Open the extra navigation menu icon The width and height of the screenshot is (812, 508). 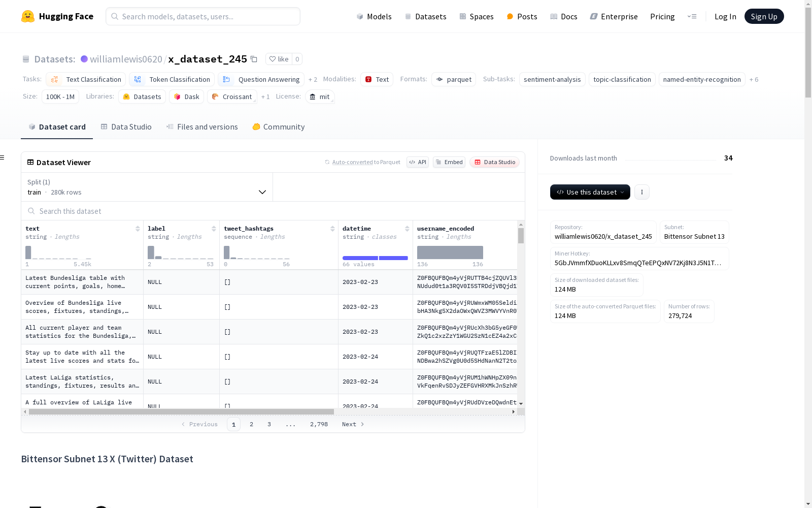(692, 16)
